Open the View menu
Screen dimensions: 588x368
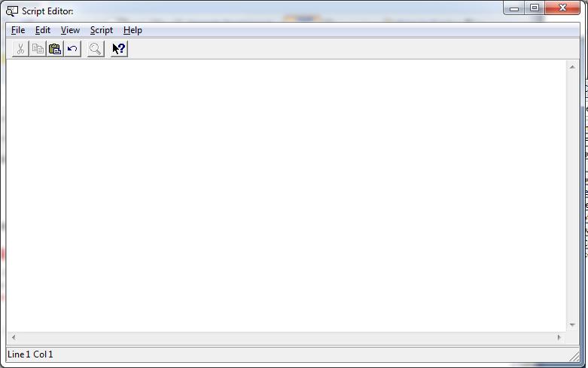point(70,30)
